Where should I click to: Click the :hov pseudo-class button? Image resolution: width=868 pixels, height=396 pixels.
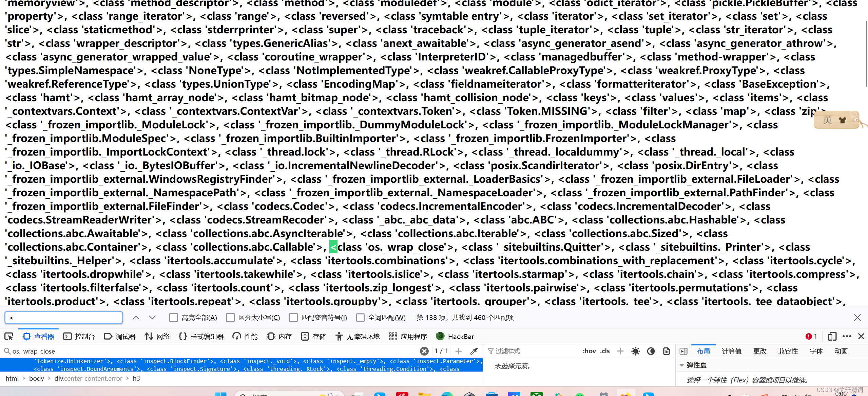pyautogui.click(x=589, y=351)
